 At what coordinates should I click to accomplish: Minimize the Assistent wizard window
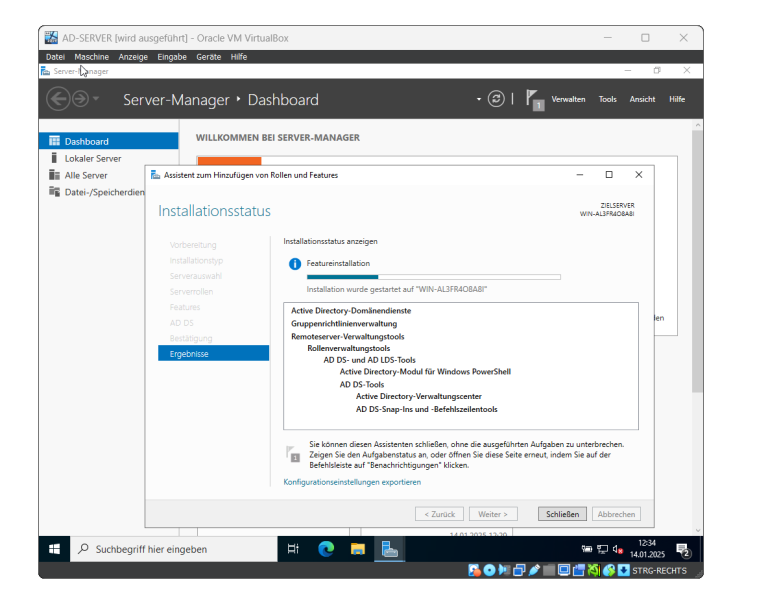(x=580, y=175)
